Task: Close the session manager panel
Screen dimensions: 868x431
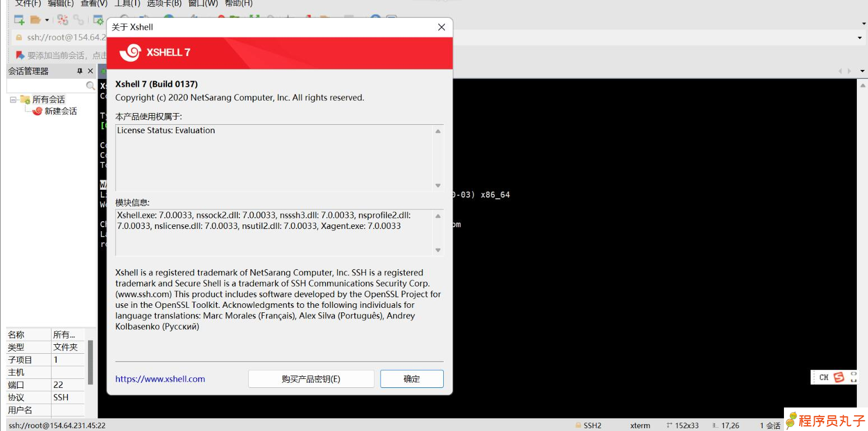Action: pyautogui.click(x=90, y=71)
